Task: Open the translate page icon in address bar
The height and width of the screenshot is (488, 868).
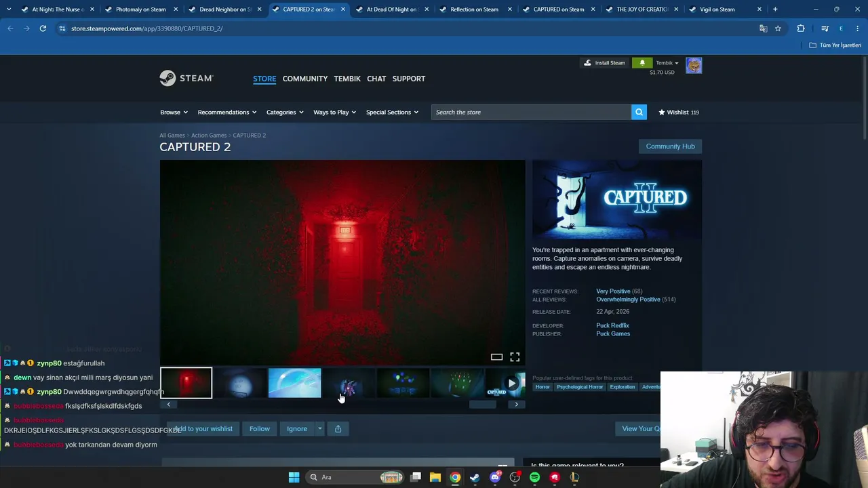Action: (x=763, y=28)
